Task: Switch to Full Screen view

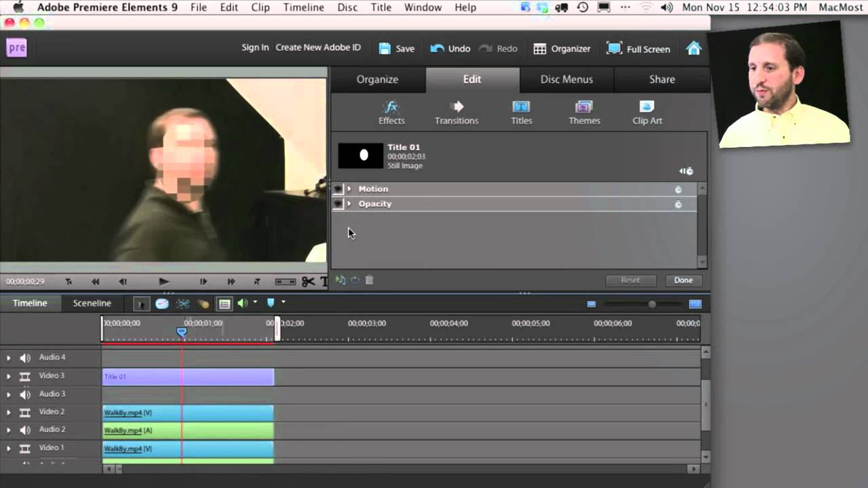Action: (x=639, y=49)
